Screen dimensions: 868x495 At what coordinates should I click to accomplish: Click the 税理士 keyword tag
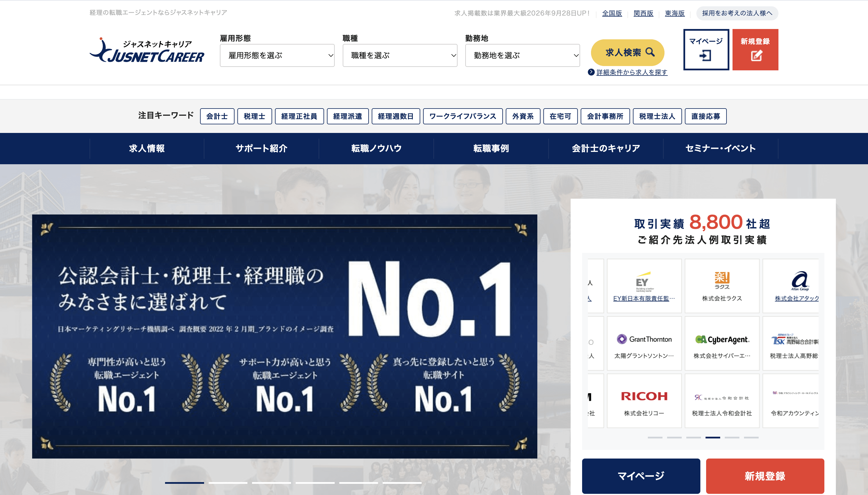(x=254, y=116)
